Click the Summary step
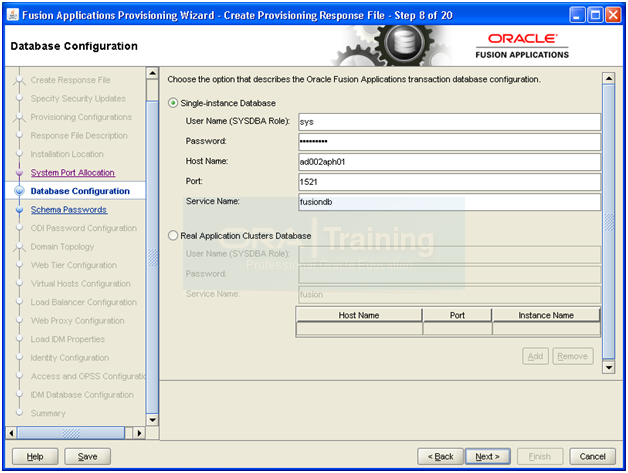The height and width of the screenshot is (473, 628). [48, 413]
